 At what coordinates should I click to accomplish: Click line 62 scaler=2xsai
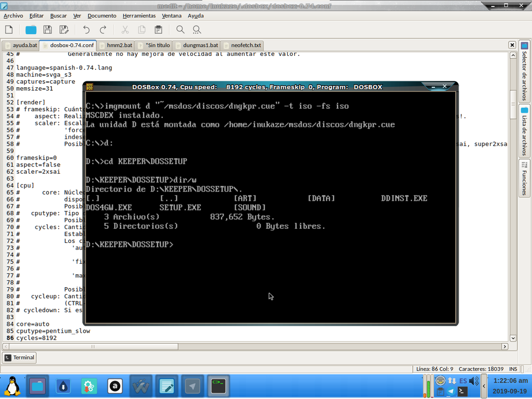(x=38, y=172)
